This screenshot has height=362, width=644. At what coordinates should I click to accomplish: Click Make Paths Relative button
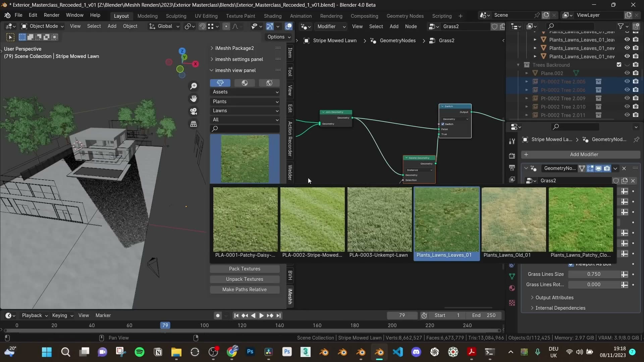(245, 290)
